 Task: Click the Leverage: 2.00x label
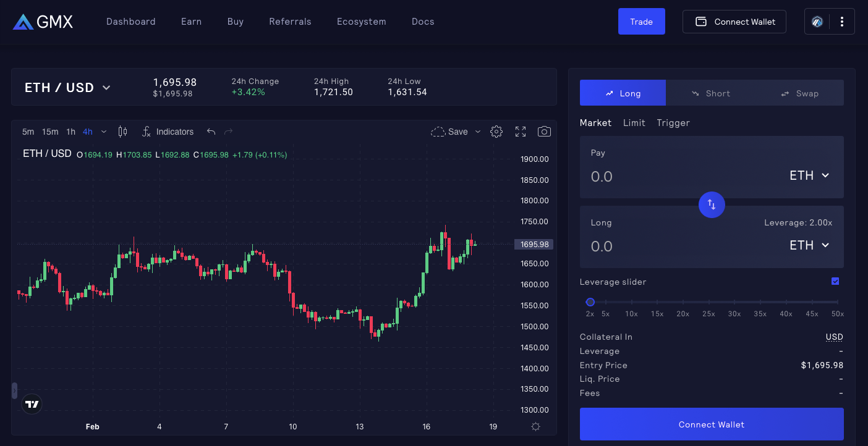[x=798, y=223]
